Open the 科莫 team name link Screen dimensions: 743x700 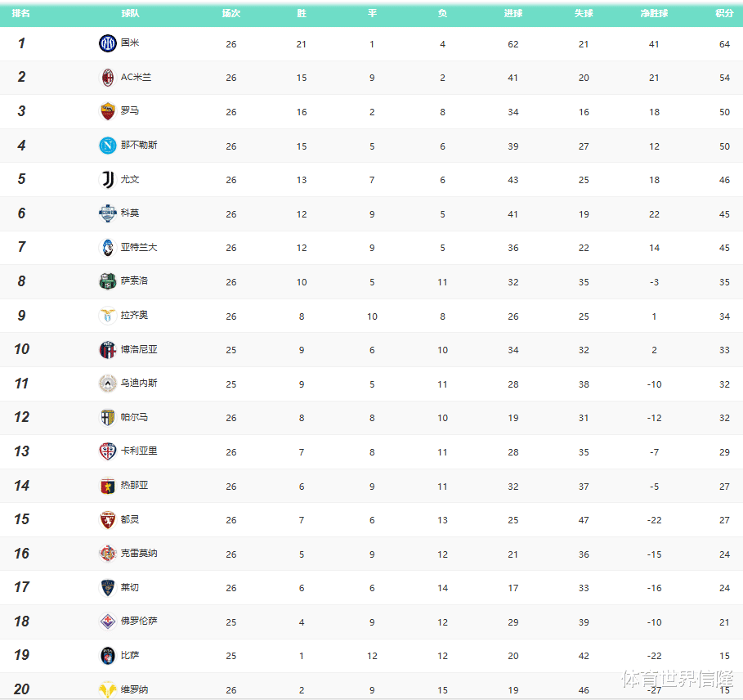(130, 213)
